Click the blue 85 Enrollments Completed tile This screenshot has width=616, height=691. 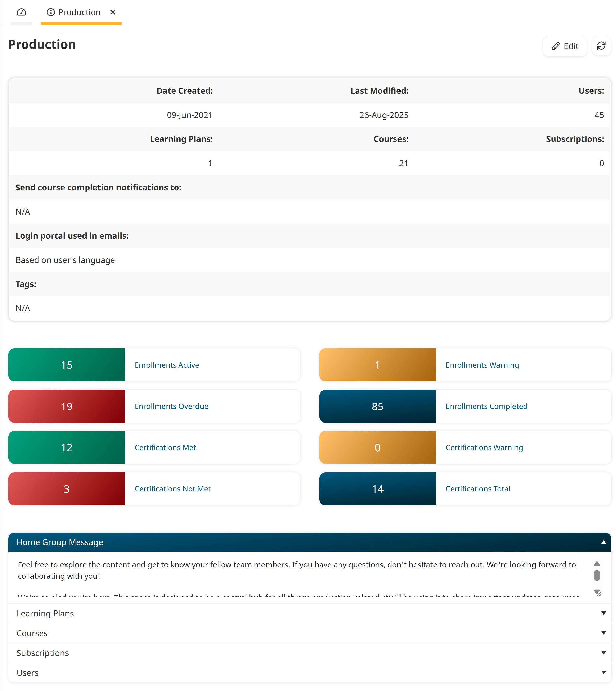(x=377, y=406)
